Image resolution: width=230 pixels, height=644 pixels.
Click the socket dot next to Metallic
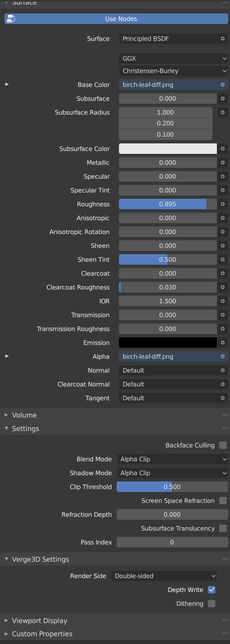pyautogui.click(x=222, y=162)
